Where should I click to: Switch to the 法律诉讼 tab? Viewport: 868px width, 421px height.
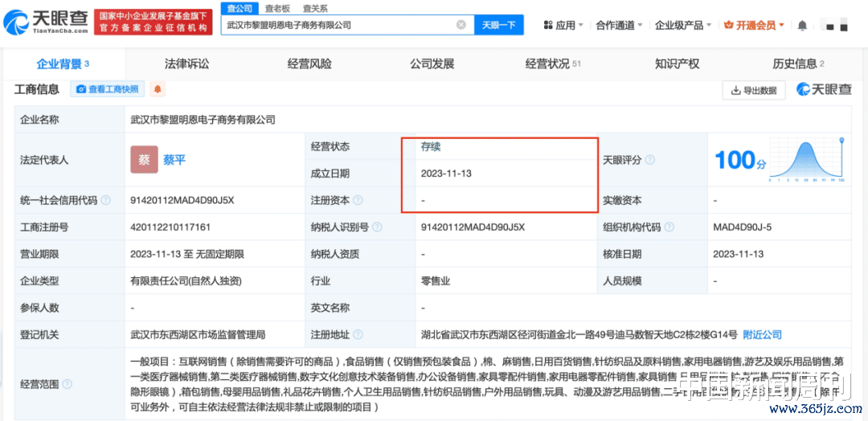186,63
